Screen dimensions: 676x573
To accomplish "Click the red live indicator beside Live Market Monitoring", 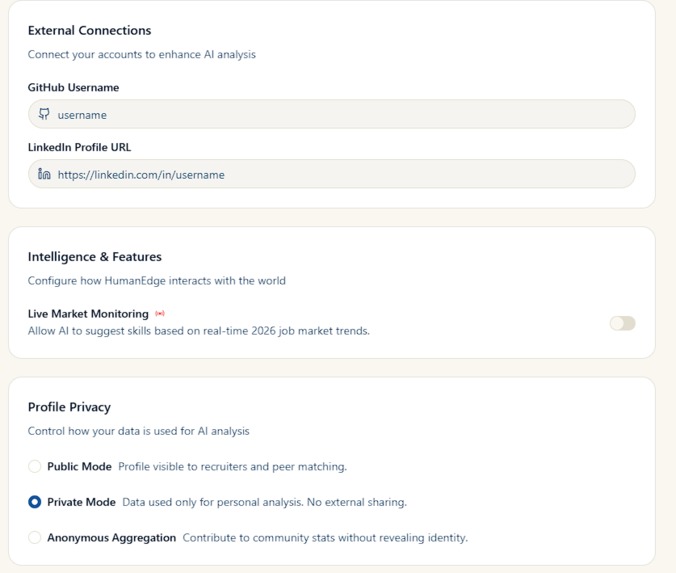I will coord(160,313).
